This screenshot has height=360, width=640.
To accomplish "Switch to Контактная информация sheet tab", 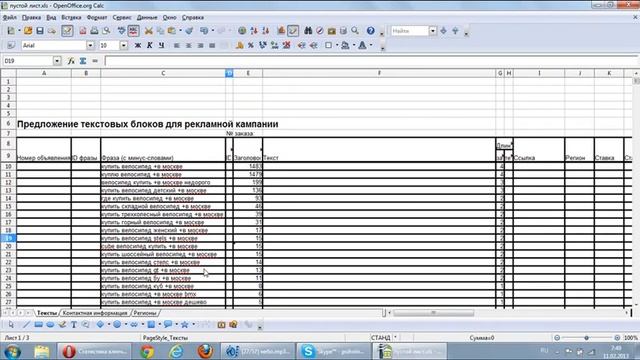I will tap(95, 313).
